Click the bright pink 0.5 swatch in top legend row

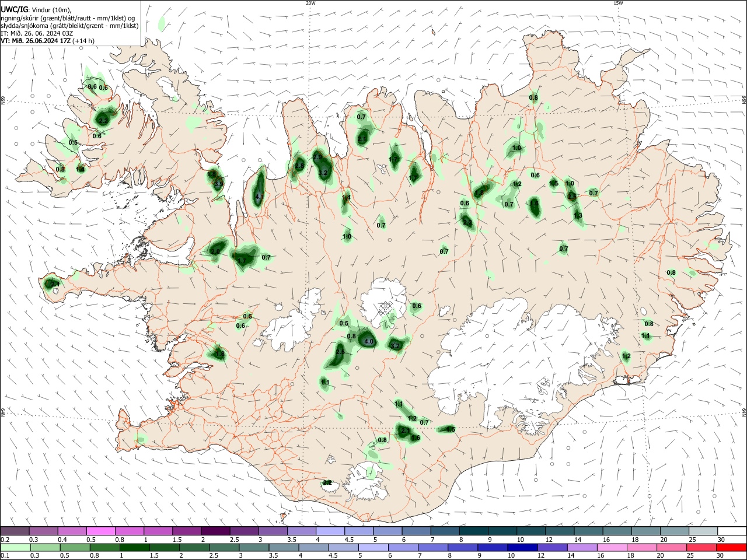click(x=100, y=531)
